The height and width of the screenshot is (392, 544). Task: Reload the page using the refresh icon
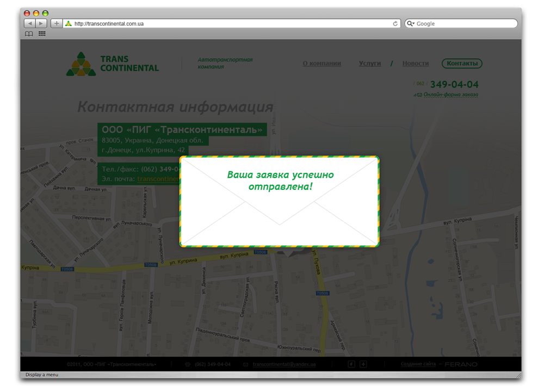tap(395, 23)
